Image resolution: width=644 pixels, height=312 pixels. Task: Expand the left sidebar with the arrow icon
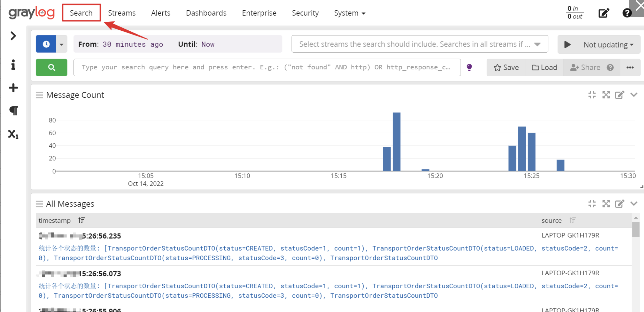[x=13, y=36]
